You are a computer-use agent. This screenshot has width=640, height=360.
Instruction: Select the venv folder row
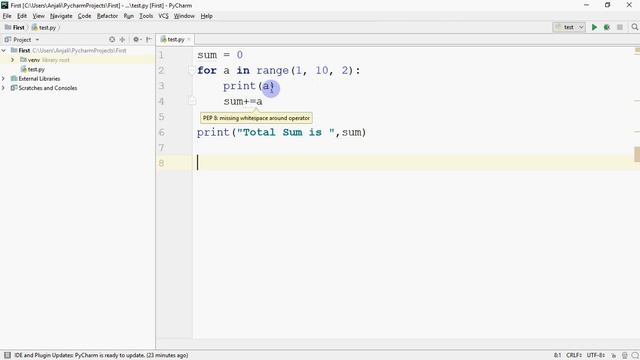coord(78,60)
